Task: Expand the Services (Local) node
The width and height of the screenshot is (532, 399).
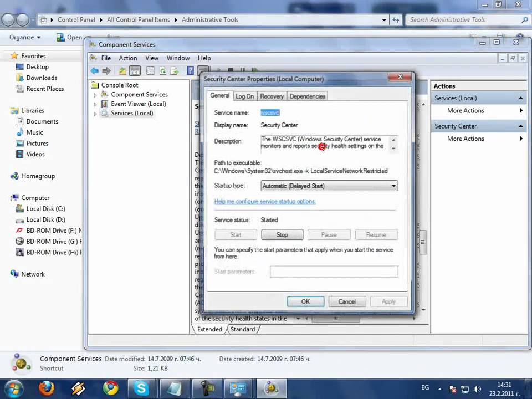Action: (95, 114)
